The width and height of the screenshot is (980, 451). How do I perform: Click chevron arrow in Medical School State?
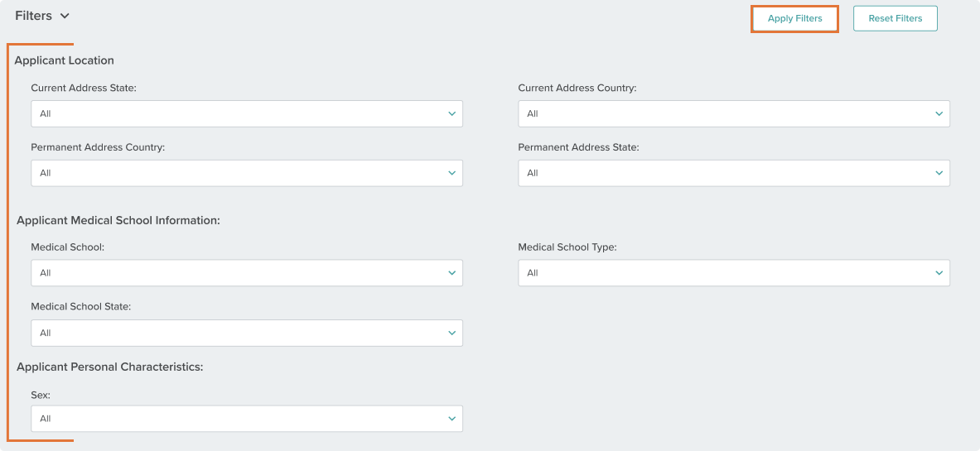point(451,333)
